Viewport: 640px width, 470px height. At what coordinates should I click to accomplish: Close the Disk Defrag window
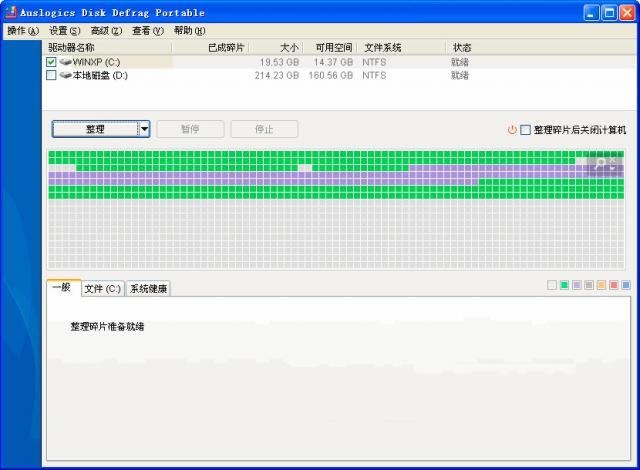coord(627,13)
